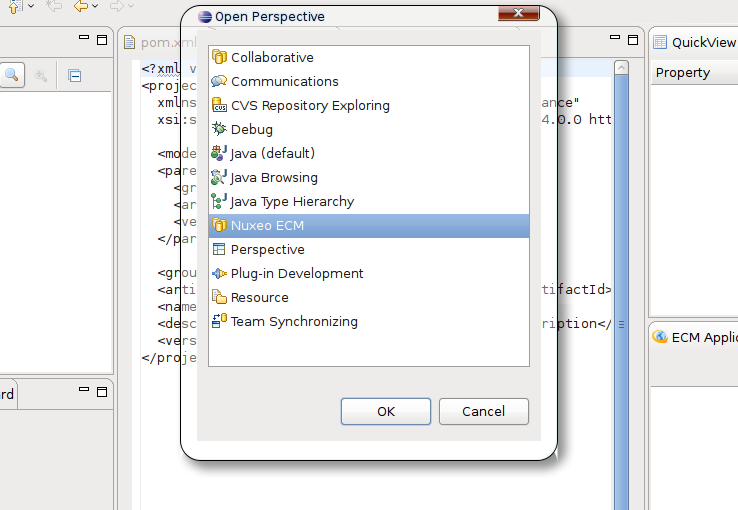Click the Collapse All icon in left panel
Image resolution: width=738 pixels, height=510 pixels.
point(74,75)
